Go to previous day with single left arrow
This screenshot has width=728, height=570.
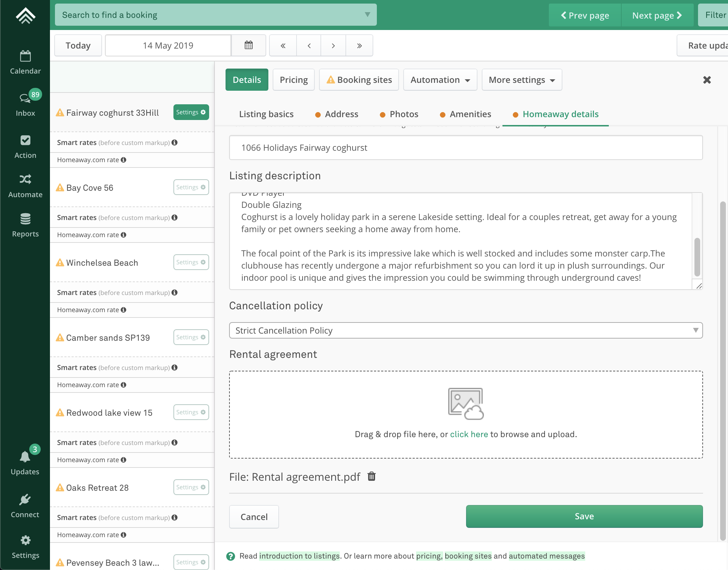click(x=309, y=45)
